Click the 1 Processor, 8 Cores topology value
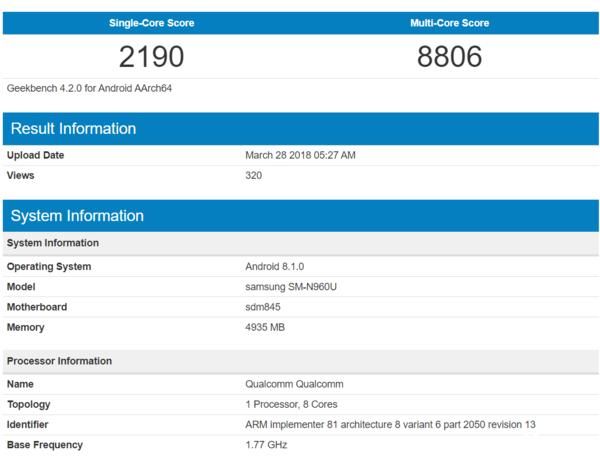Image resolution: width=600 pixels, height=464 pixels. (291, 404)
